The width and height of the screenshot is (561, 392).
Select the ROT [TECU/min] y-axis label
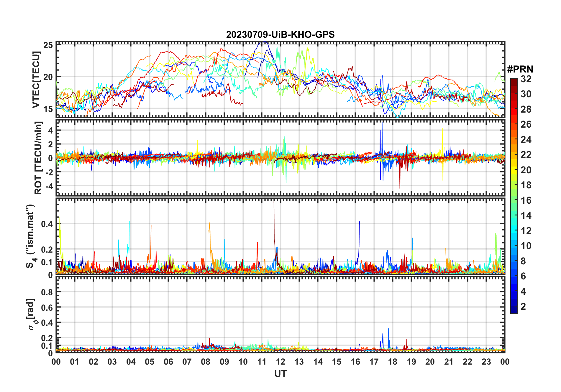[x=38, y=158]
